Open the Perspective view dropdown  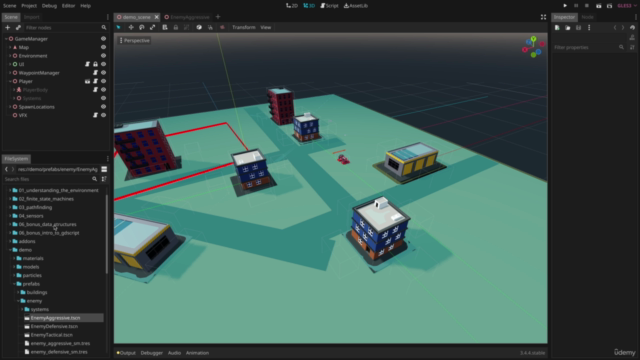pyautogui.click(x=134, y=40)
